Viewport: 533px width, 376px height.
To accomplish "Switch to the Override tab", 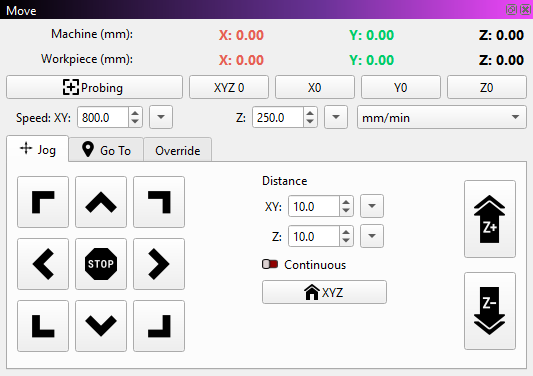I will tap(177, 150).
